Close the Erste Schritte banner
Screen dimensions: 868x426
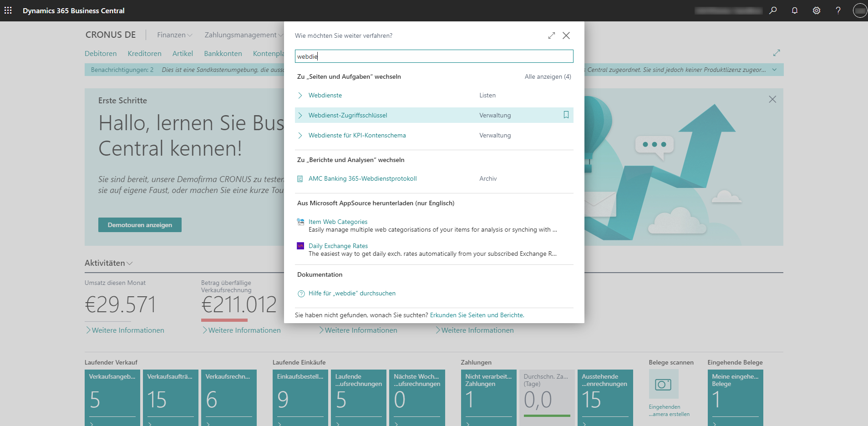tap(772, 99)
